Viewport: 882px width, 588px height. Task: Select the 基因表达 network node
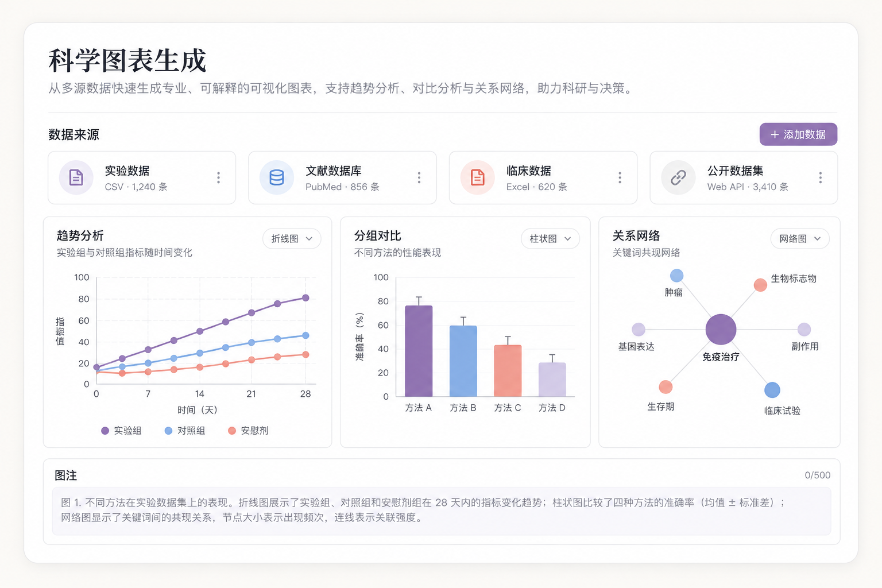[639, 329]
